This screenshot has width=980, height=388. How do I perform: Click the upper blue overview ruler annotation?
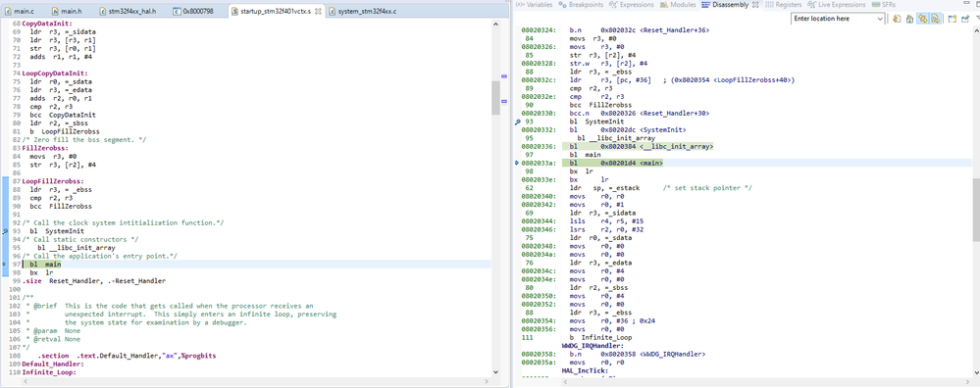pyautogui.click(x=504, y=76)
